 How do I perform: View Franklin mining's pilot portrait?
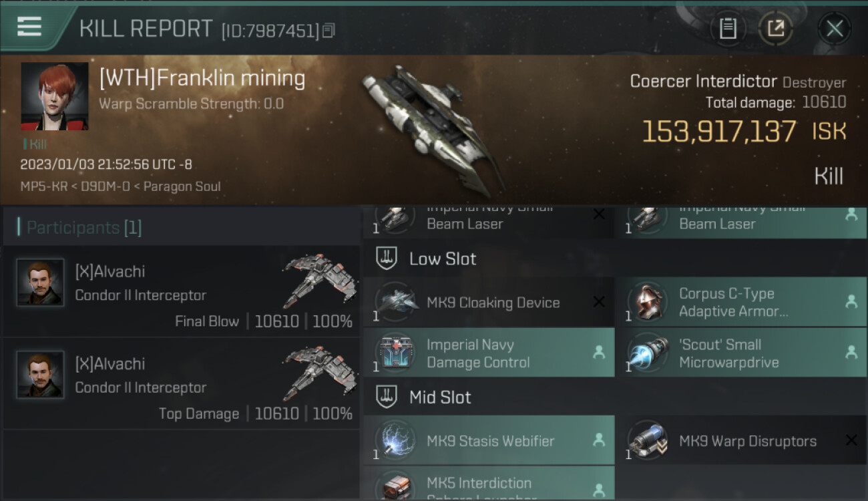click(x=55, y=96)
